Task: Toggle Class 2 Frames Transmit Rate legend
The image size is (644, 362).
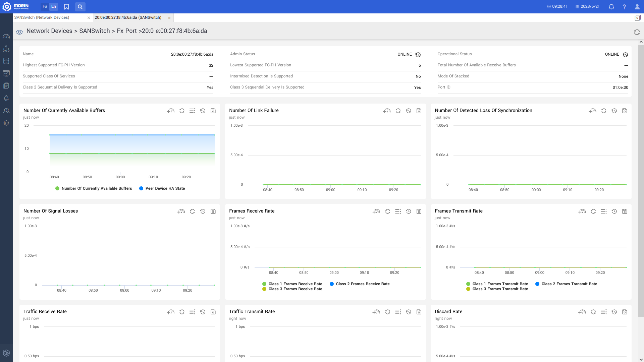Action: (566, 284)
